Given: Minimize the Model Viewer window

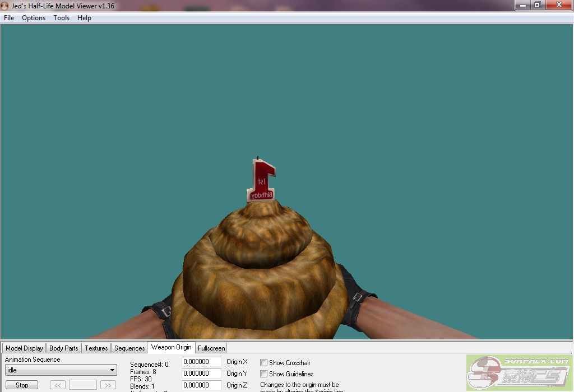Looking at the screenshot, I should click(x=523, y=5).
